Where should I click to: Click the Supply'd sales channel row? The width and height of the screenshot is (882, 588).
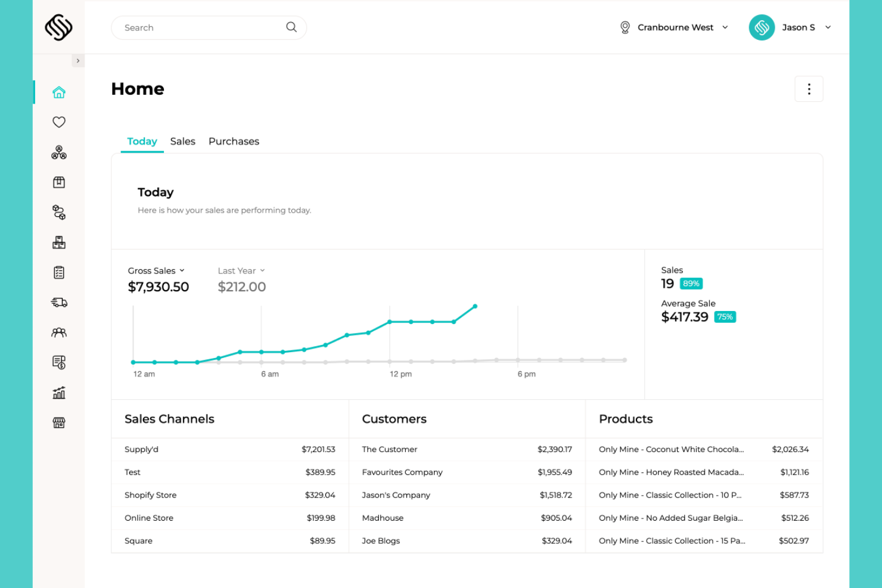(x=230, y=449)
